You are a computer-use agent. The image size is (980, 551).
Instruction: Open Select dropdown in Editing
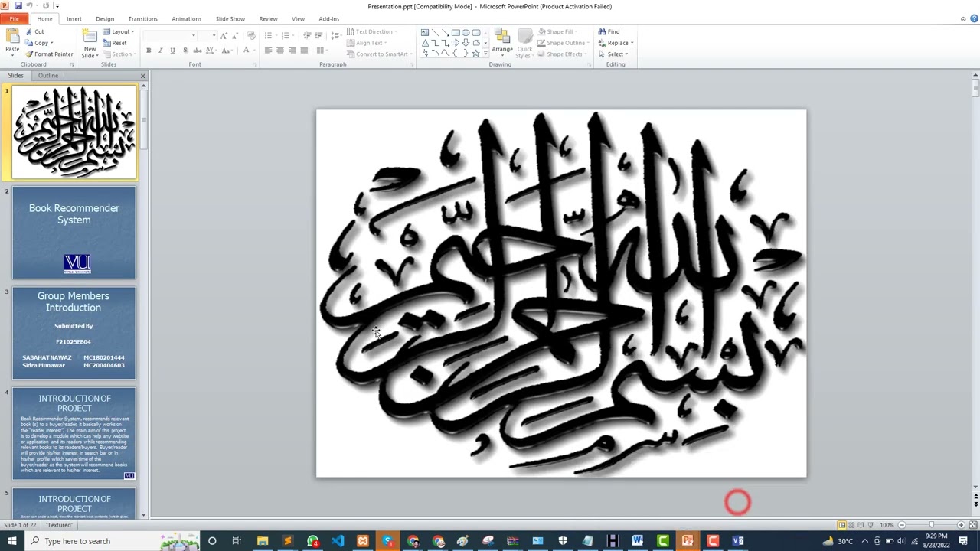point(613,54)
